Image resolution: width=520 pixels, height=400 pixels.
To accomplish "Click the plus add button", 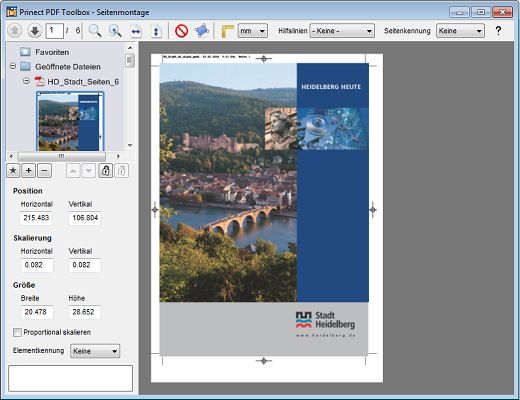I will point(29,171).
